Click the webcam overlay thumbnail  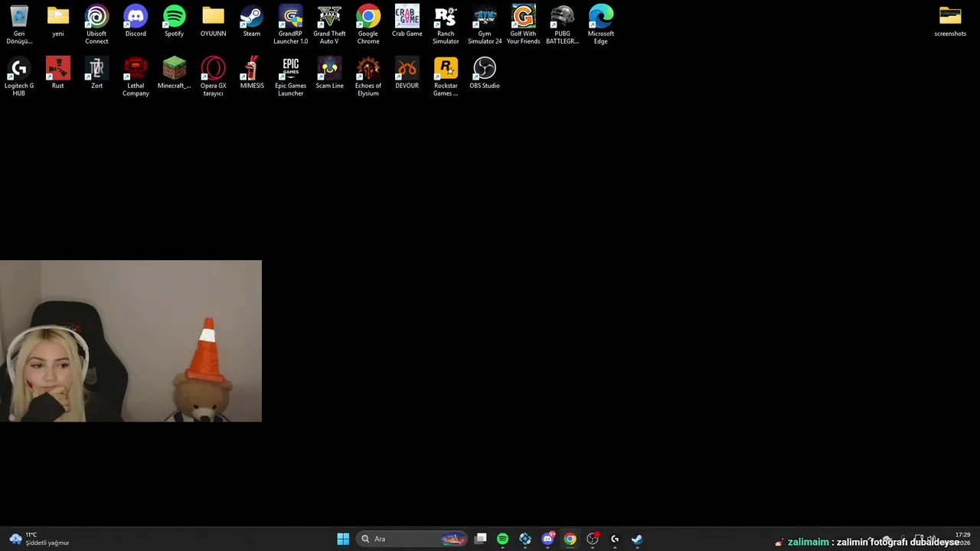[x=131, y=341]
